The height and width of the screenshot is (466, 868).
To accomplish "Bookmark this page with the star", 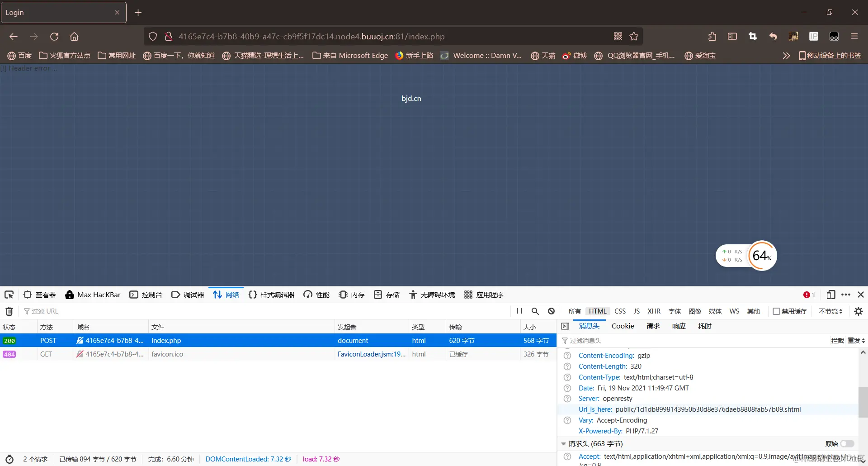I will click(x=634, y=36).
